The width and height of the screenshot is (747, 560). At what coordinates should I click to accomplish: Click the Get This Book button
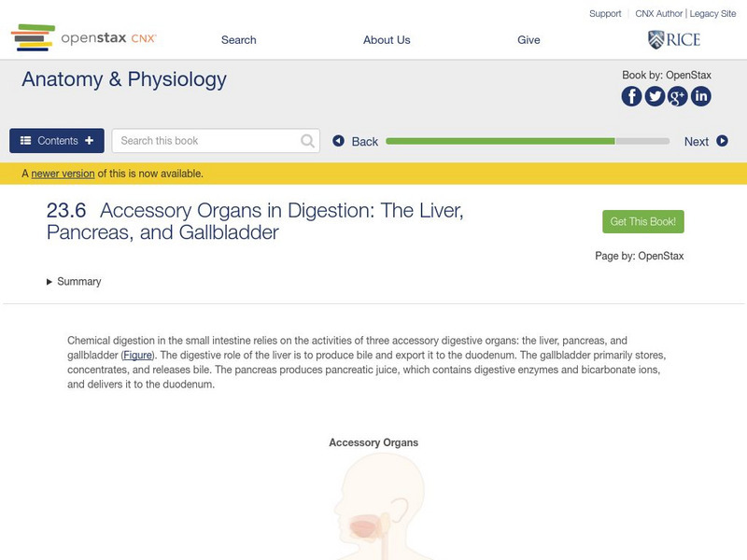click(643, 221)
